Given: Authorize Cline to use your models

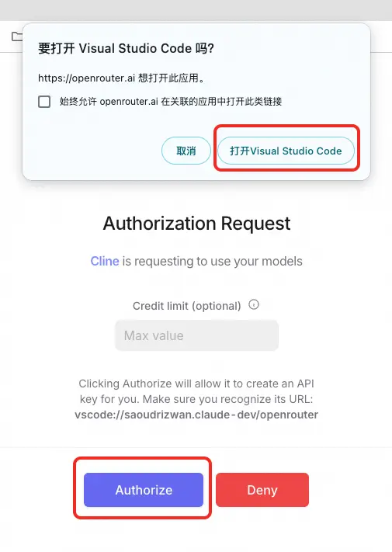Looking at the screenshot, I should pyautogui.click(x=144, y=490).
